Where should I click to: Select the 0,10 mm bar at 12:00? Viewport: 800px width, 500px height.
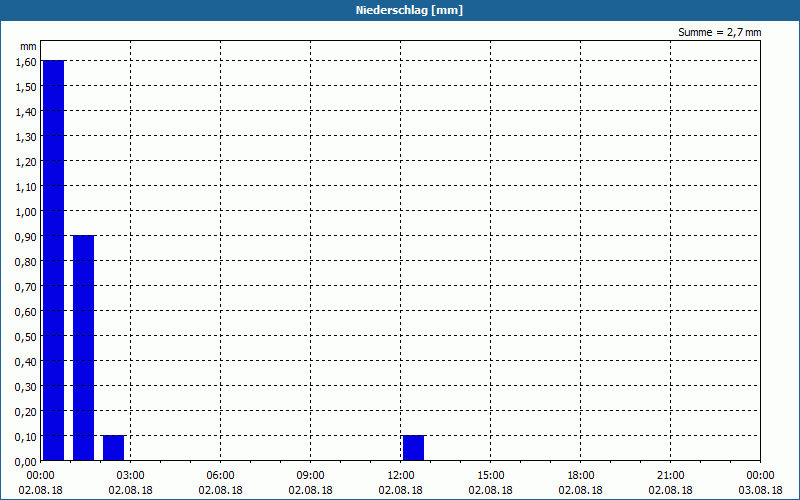(x=413, y=447)
